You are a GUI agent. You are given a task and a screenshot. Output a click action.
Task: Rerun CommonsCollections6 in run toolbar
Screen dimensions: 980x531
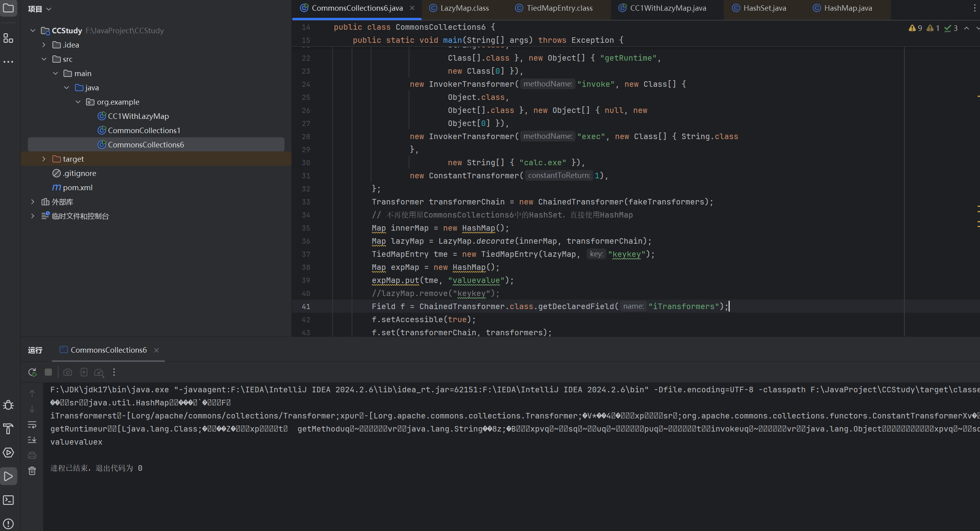(x=32, y=372)
